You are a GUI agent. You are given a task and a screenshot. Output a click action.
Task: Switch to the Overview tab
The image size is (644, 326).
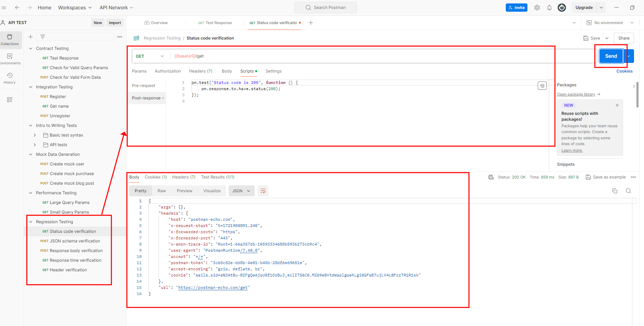click(x=156, y=23)
